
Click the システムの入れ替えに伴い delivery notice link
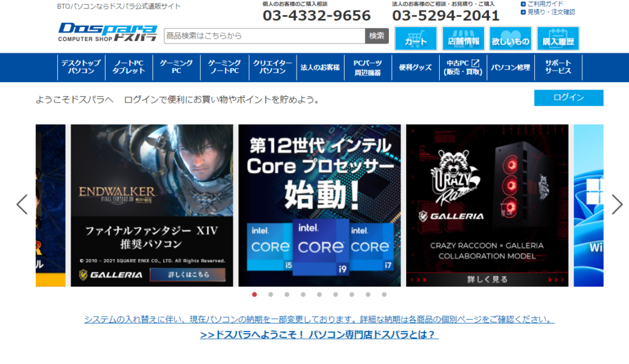[x=319, y=320]
